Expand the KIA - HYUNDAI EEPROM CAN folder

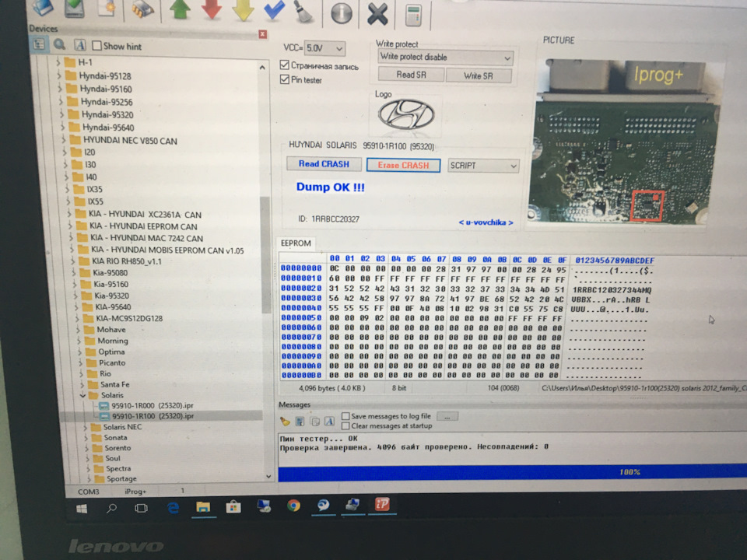[x=71, y=226]
